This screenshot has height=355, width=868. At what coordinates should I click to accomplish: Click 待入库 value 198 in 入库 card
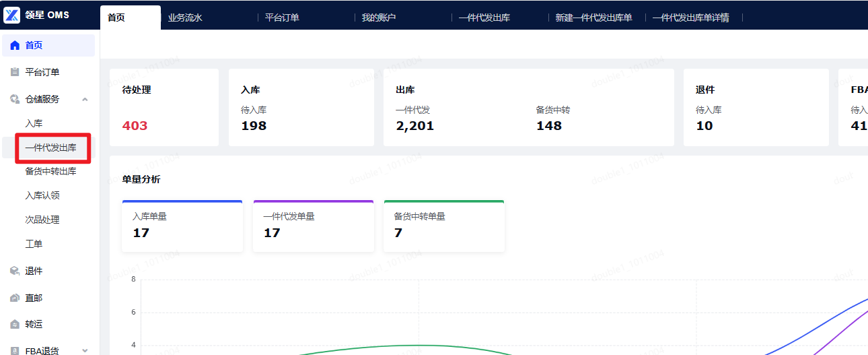point(254,126)
